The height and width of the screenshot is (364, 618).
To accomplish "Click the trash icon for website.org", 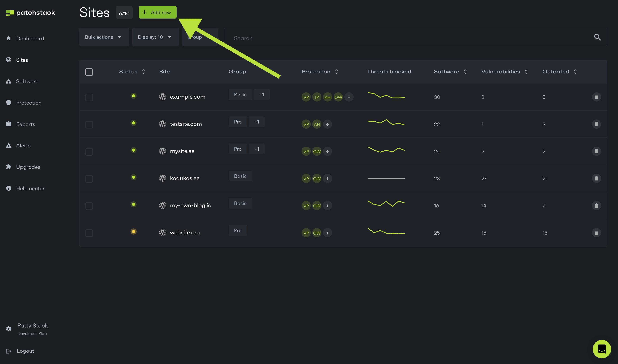I will tap(596, 232).
